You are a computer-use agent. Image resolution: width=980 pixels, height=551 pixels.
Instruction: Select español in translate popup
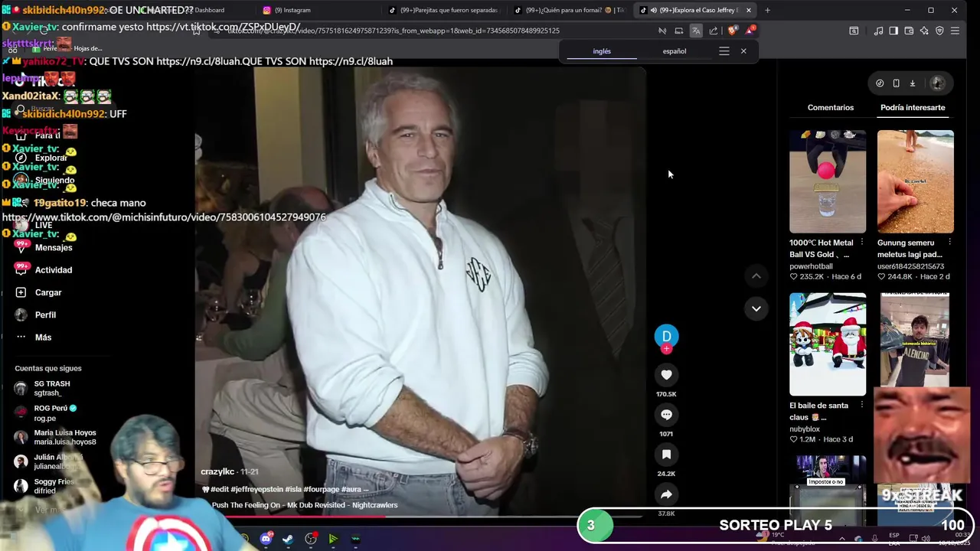pos(675,51)
